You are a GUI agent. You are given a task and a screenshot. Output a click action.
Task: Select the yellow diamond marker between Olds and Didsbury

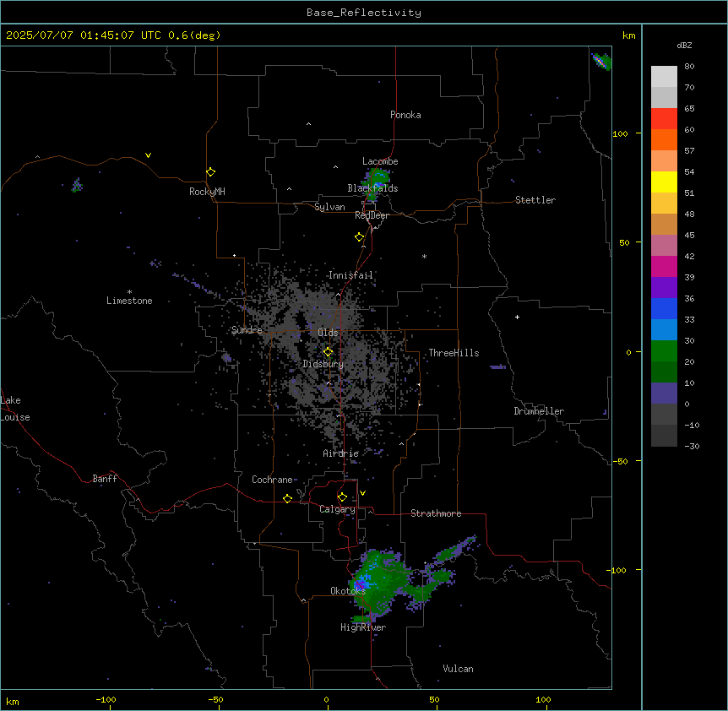tap(329, 352)
